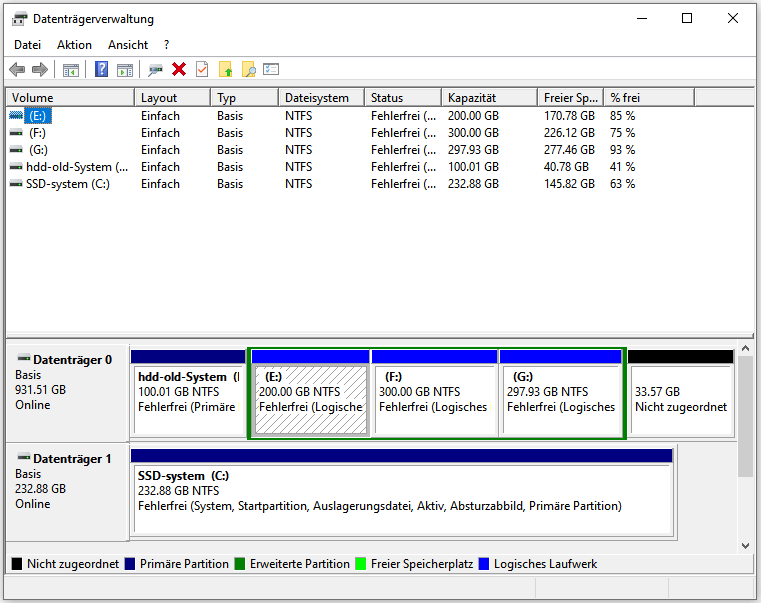Click the scroll down arrow of disk pane
The image size is (761, 603).
click(744, 545)
